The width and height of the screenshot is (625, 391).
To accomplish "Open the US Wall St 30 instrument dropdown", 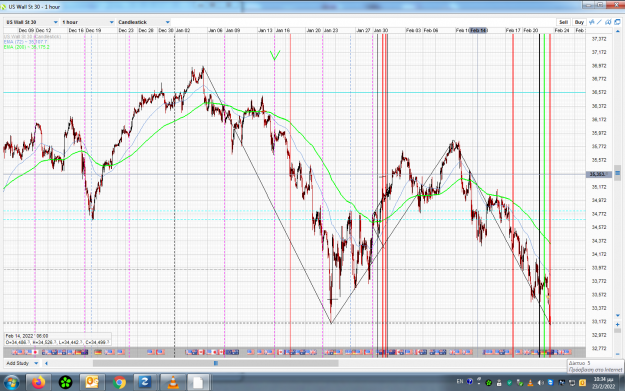I will pyautogui.click(x=32, y=22).
